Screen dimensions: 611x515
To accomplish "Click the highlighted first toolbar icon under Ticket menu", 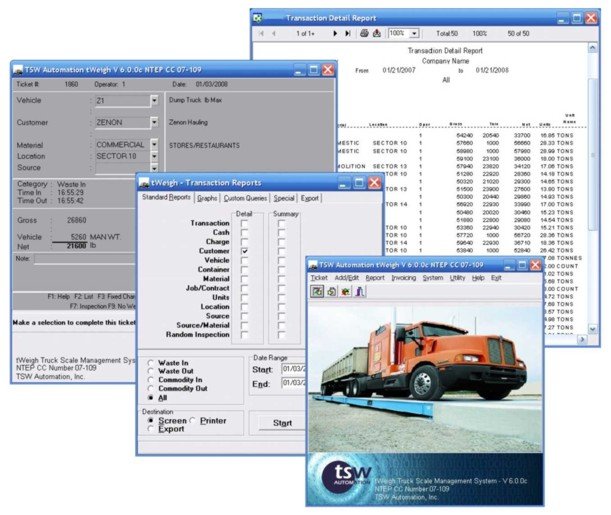I will (317, 291).
